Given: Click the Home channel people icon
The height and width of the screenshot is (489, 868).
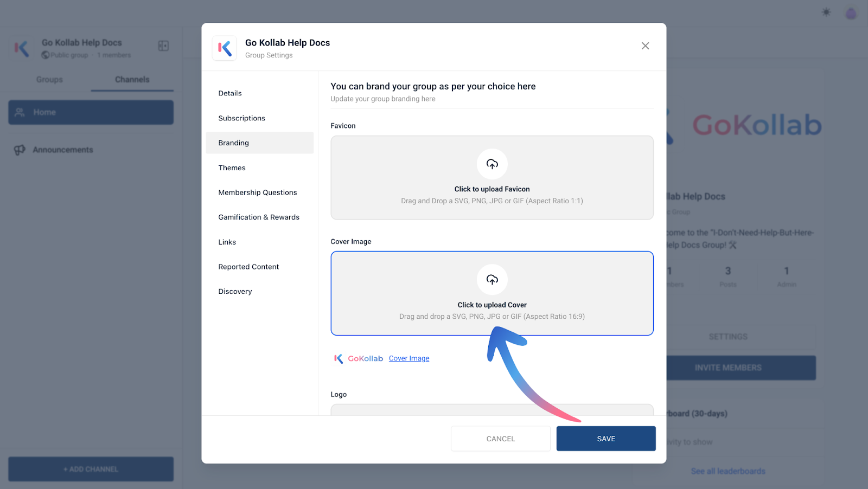Looking at the screenshot, I should tap(20, 112).
